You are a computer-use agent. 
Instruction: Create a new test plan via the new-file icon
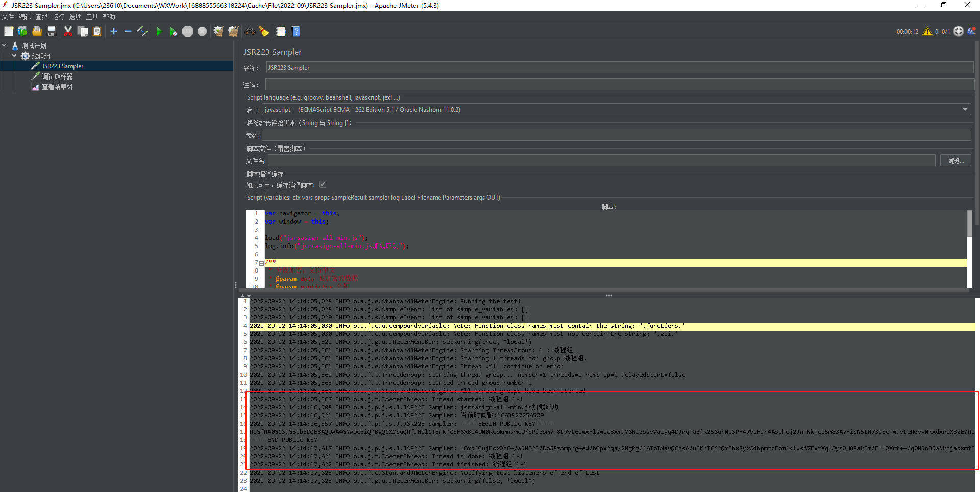coord(9,31)
